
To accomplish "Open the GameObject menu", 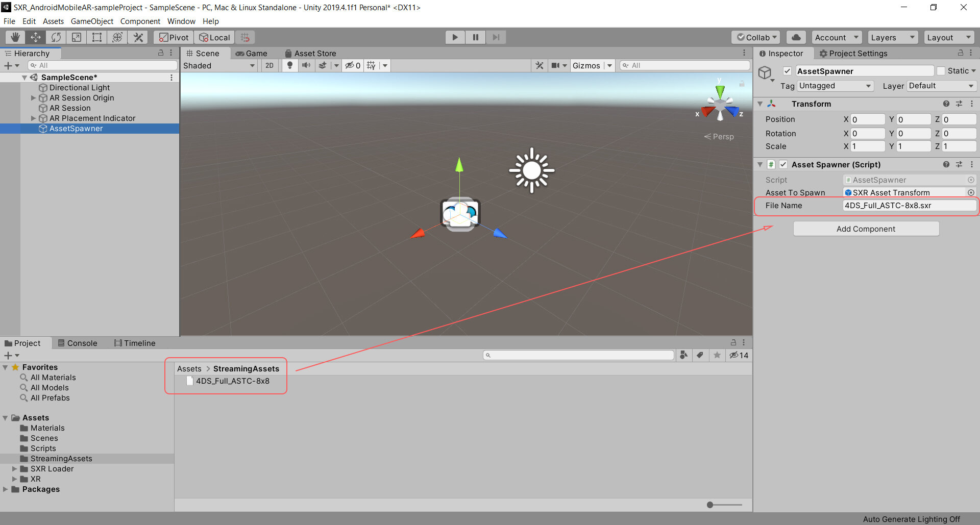I will pyautogui.click(x=92, y=21).
